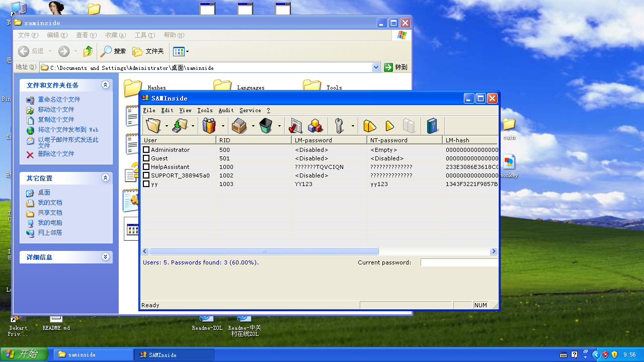Open the blue help book icon
The width and height of the screenshot is (644, 362).
[x=432, y=126]
